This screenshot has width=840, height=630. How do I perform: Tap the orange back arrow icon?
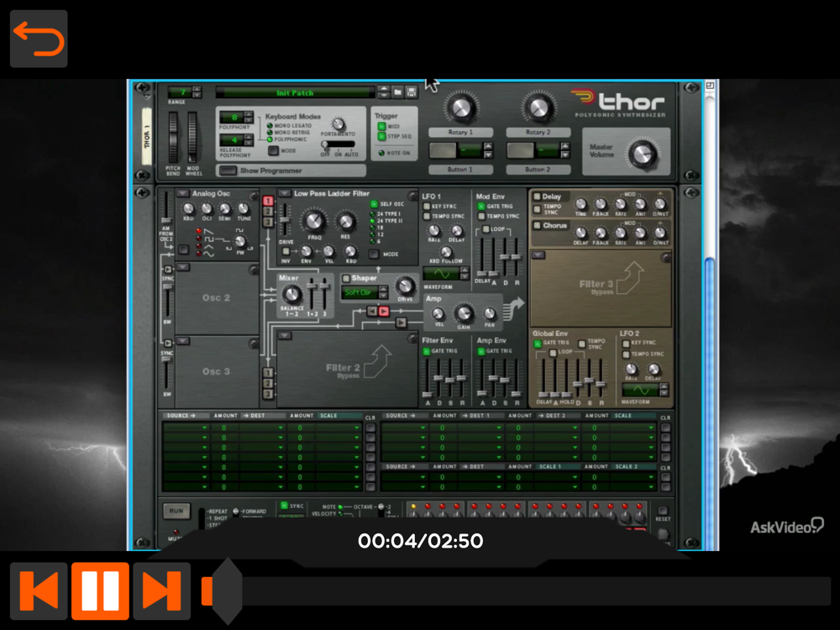pos(39,39)
